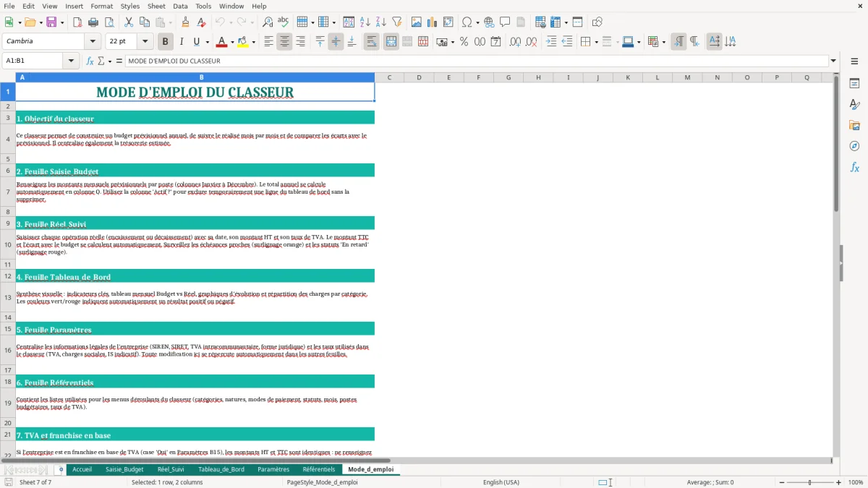
Task: Open the Sheet menu
Action: click(156, 6)
